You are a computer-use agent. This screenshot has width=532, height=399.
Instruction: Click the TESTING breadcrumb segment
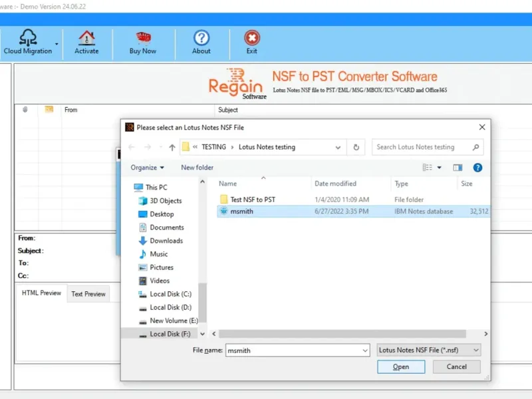(213, 147)
